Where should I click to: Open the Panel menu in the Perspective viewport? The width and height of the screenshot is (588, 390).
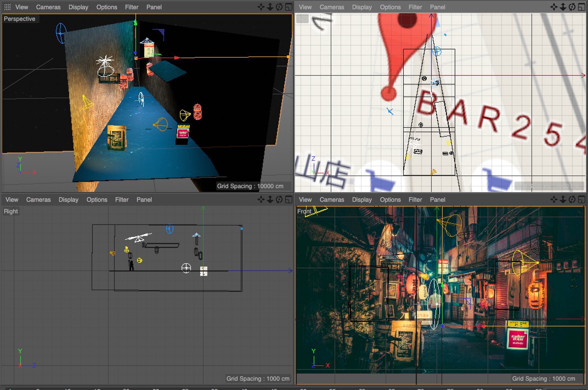[154, 7]
